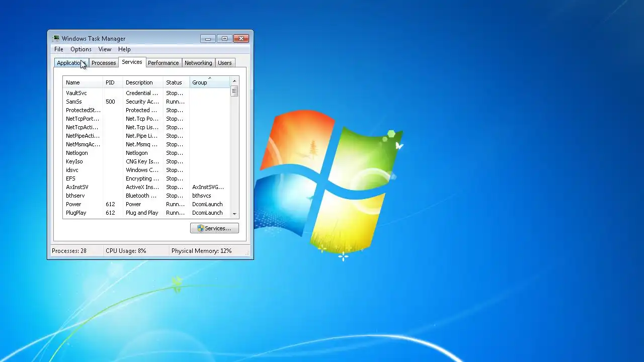The height and width of the screenshot is (362, 644).
Task: Click the scroll down arrow of services list
Action: click(x=234, y=214)
